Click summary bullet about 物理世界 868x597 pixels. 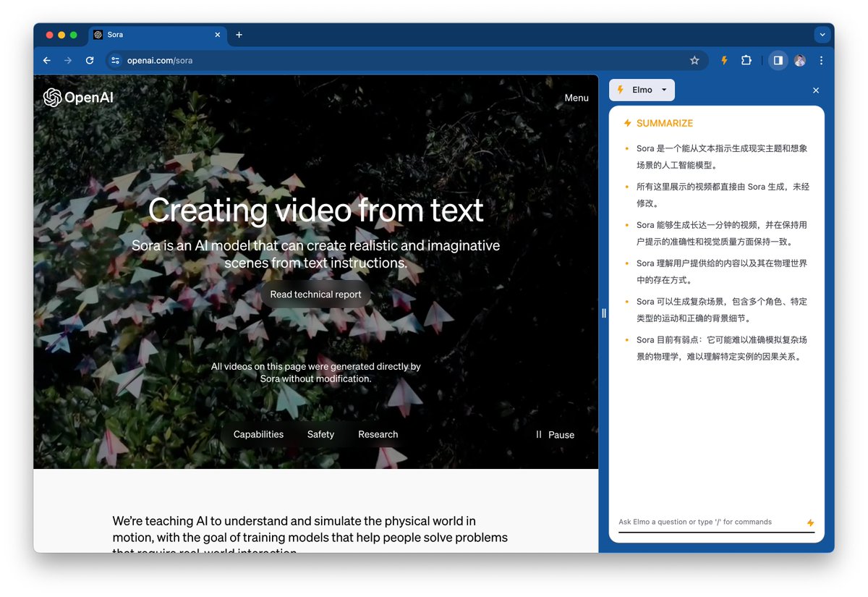click(x=722, y=272)
